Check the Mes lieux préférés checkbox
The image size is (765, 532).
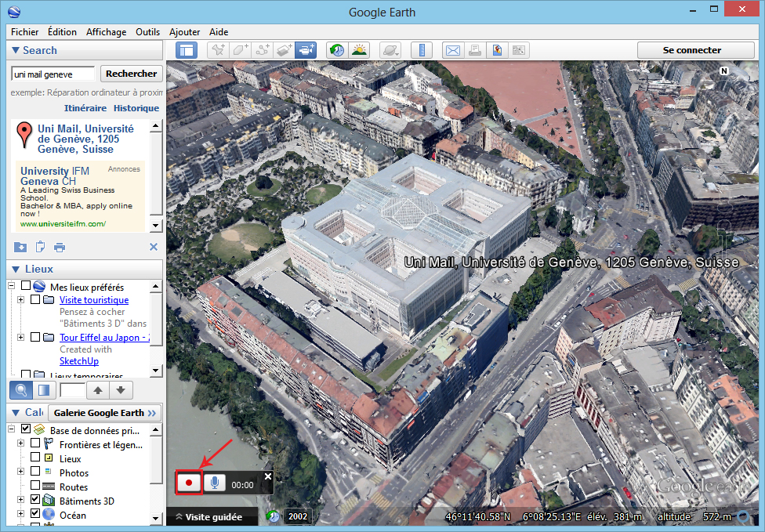pos(26,286)
